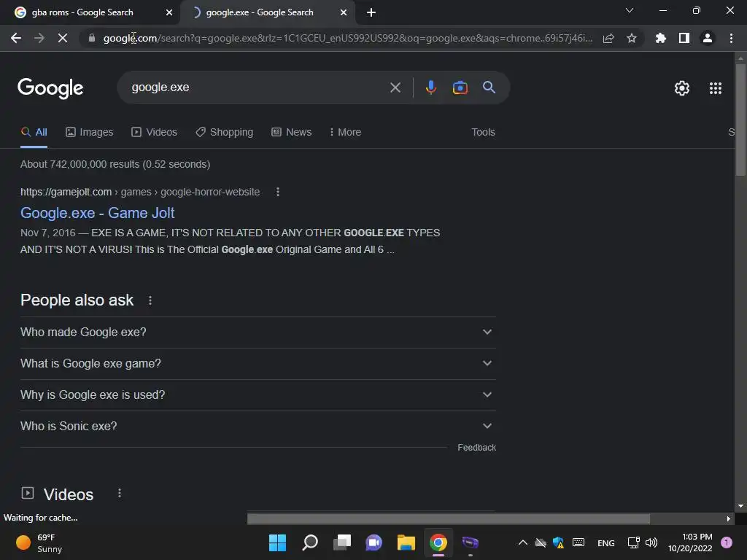
Task: Close the gba roms tab
Action: coord(169,13)
